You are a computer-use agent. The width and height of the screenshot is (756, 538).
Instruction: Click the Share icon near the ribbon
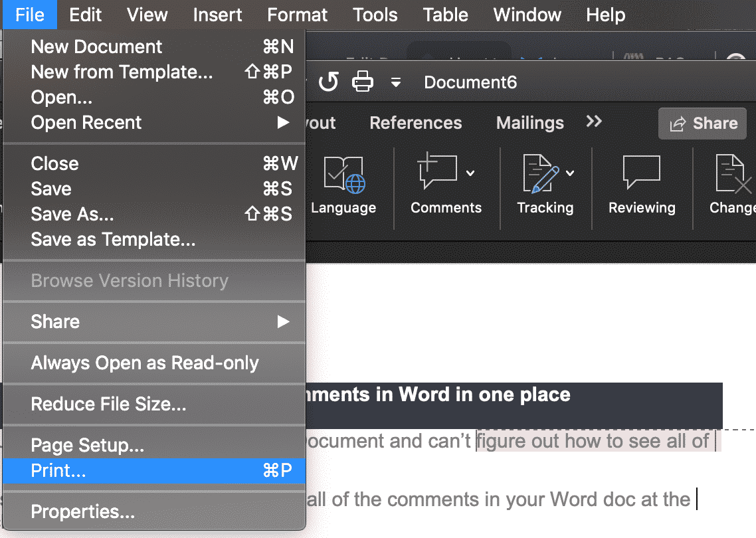coord(702,123)
